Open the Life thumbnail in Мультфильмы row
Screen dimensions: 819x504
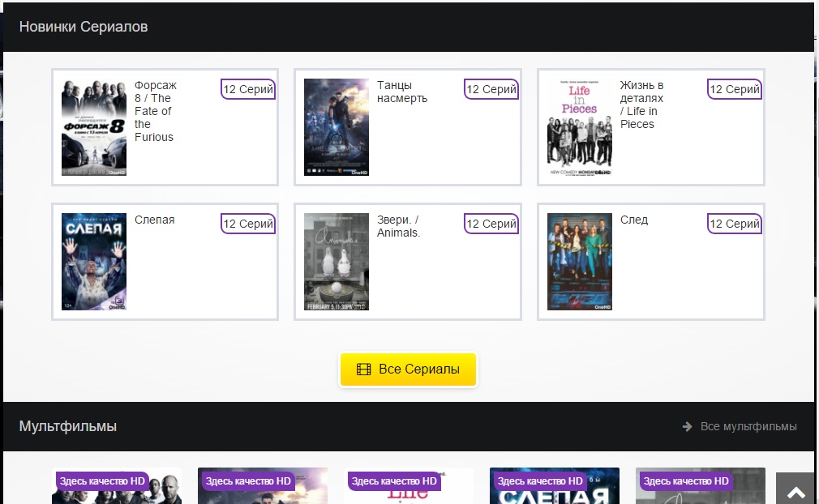409,486
